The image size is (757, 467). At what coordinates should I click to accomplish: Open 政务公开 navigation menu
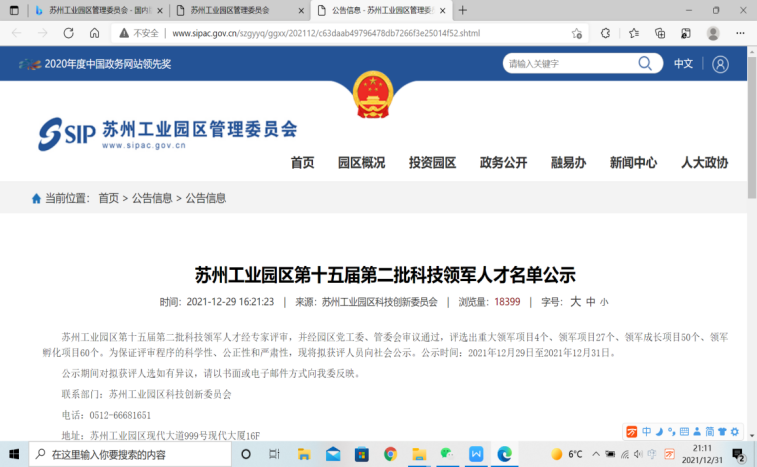[x=503, y=163]
